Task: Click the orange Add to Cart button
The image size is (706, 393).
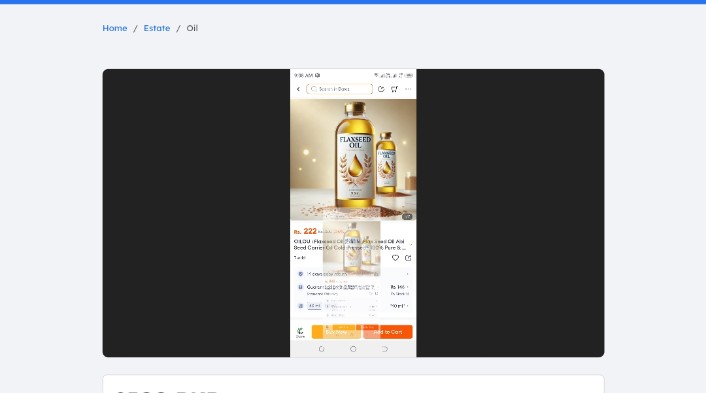Action: pos(388,332)
